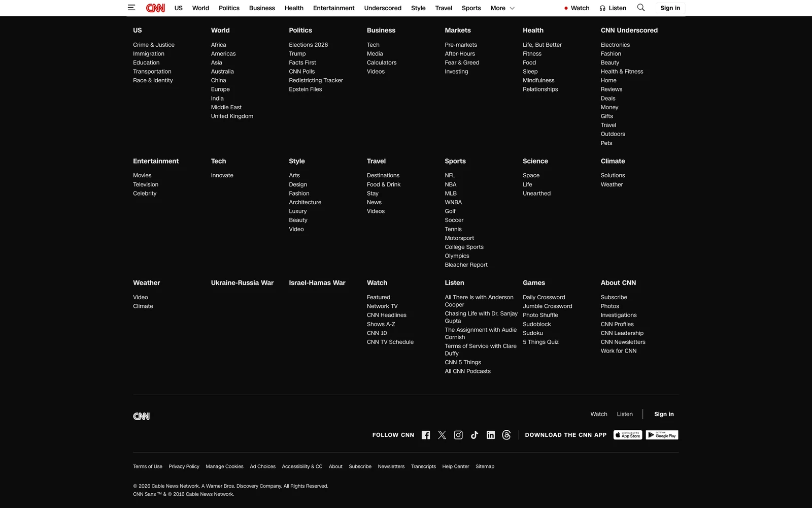Viewport: 812px width, 508px height.
Task: Open Life, But Better link
Action: coord(543,45)
